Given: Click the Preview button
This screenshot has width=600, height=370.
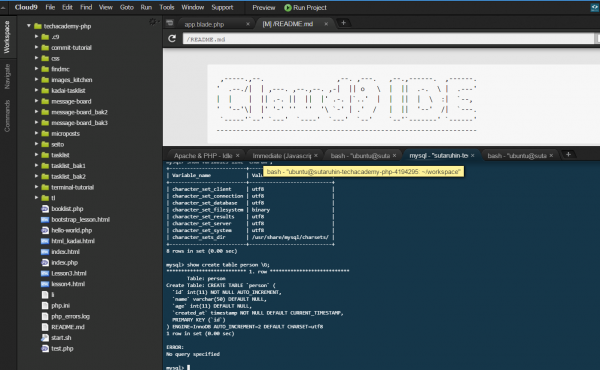Looking at the screenshot, I should (264, 8).
